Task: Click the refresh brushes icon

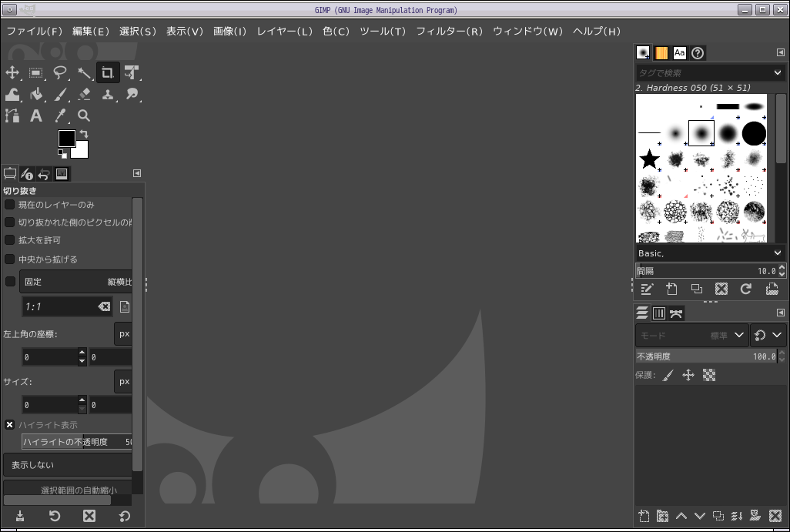Action: [746, 289]
